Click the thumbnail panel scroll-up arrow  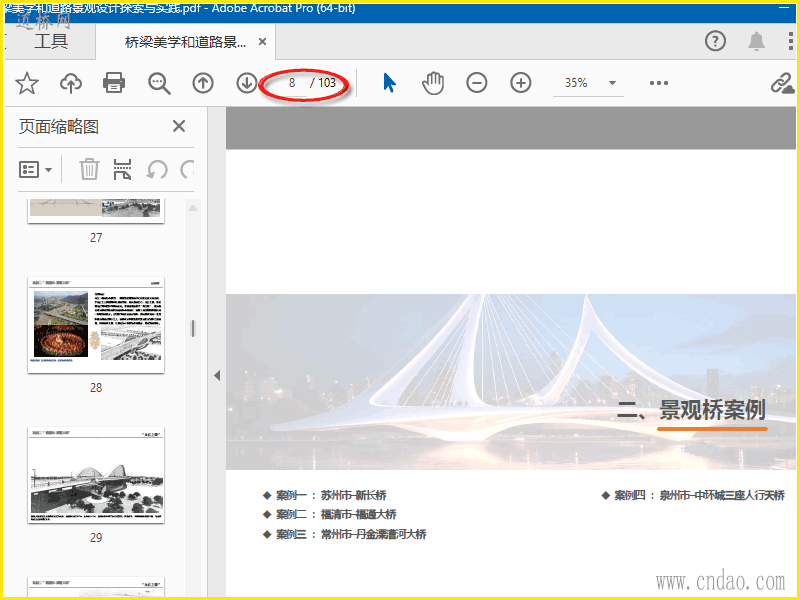tap(193, 208)
